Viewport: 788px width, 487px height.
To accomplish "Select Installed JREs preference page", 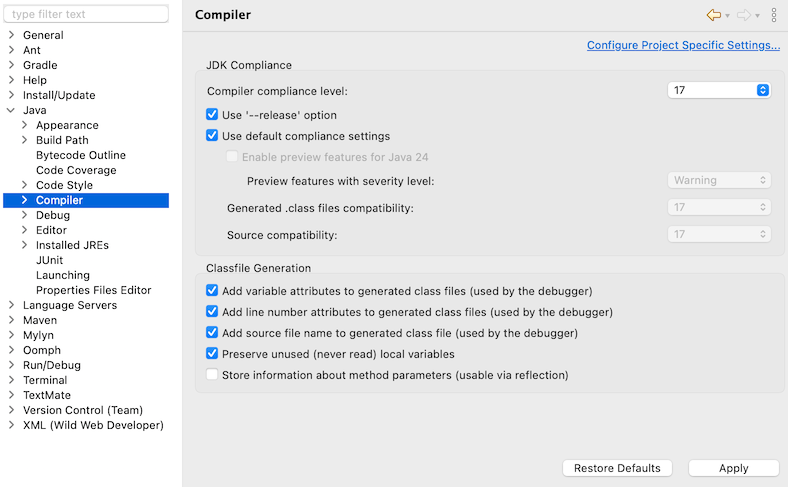I will tap(72, 245).
